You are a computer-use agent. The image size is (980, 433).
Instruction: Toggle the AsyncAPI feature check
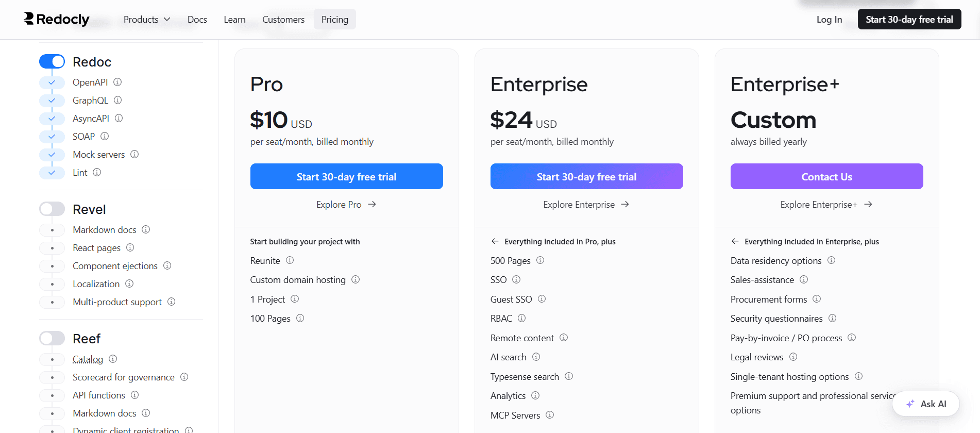(52, 119)
